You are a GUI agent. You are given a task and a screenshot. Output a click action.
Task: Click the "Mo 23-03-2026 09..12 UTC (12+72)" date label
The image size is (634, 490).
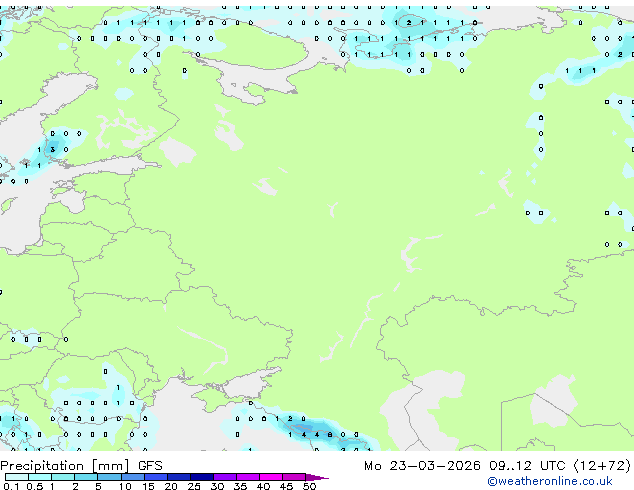point(497,466)
